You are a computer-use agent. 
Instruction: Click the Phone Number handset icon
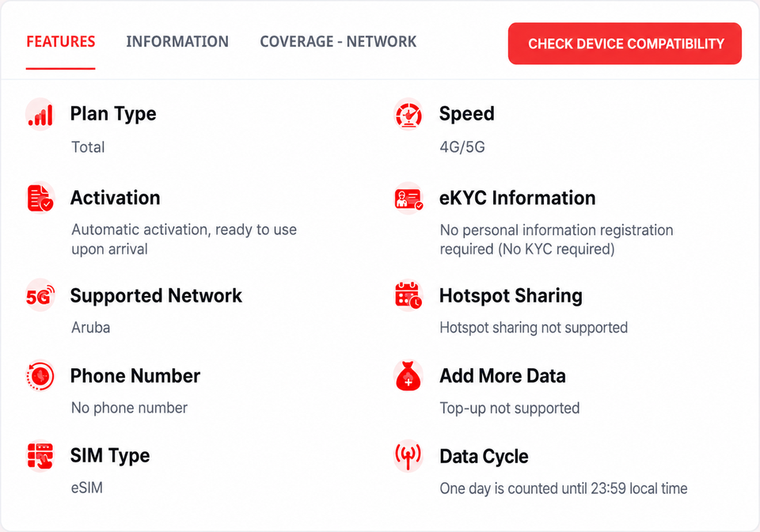coord(40,375)
